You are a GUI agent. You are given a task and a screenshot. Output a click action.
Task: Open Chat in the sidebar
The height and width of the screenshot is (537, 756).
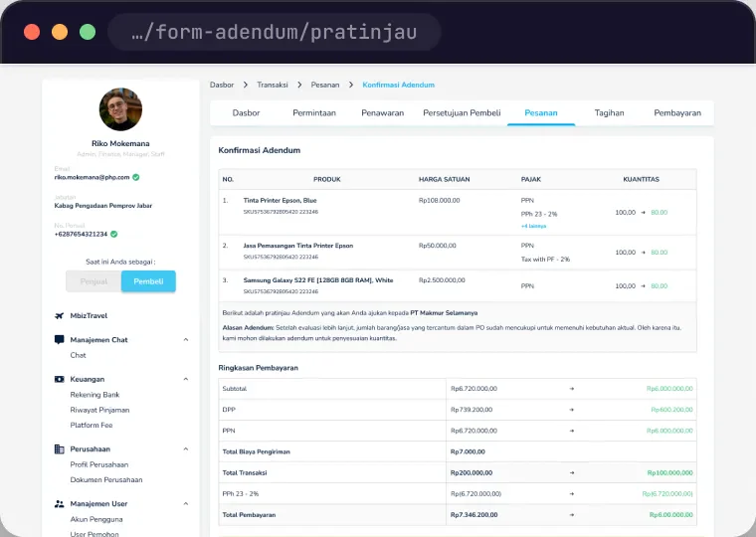pos(79,355)
